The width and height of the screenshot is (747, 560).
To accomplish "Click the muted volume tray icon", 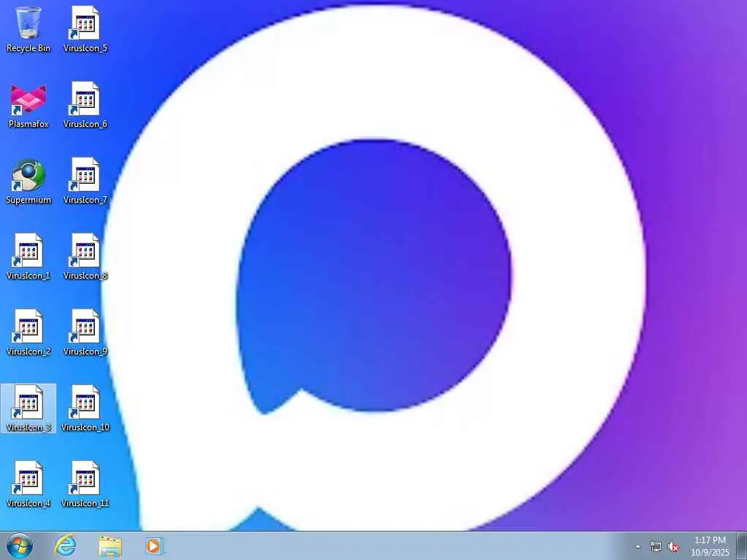I will tap(673, 547).
